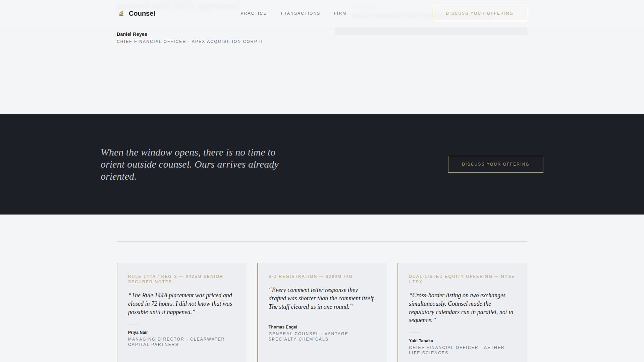Open the Dual-Listed Equity Offering card
The height and width of the screenshot is (362, 644).
[x=462, y=312]
